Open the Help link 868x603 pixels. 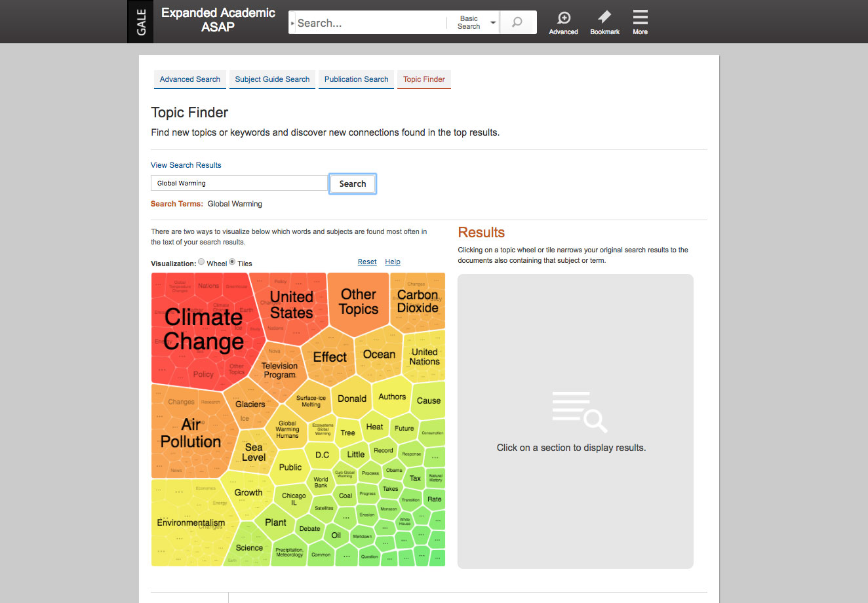coord(393,262)
